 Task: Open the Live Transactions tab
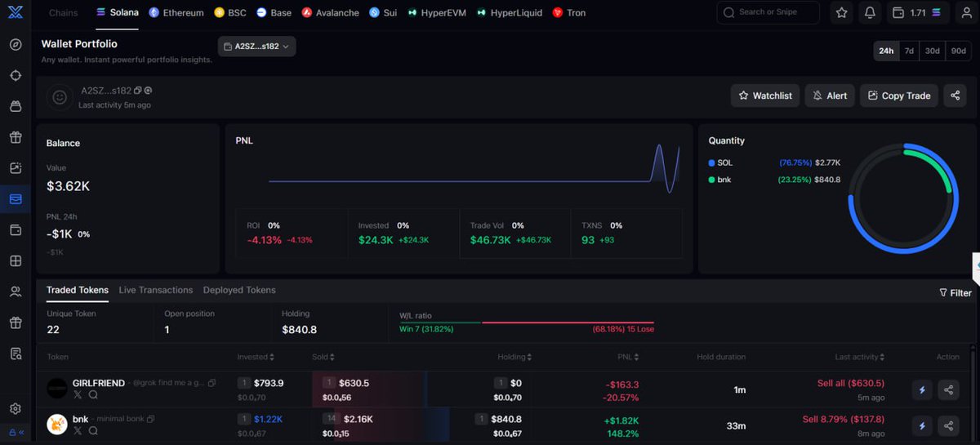156,290
